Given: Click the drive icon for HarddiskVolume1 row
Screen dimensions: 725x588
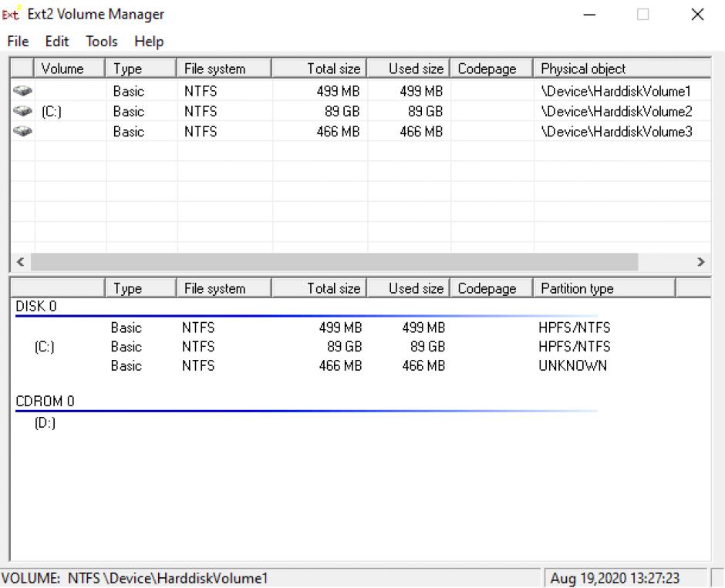Looking at the screenshot, I should click(x=22, y=91).
